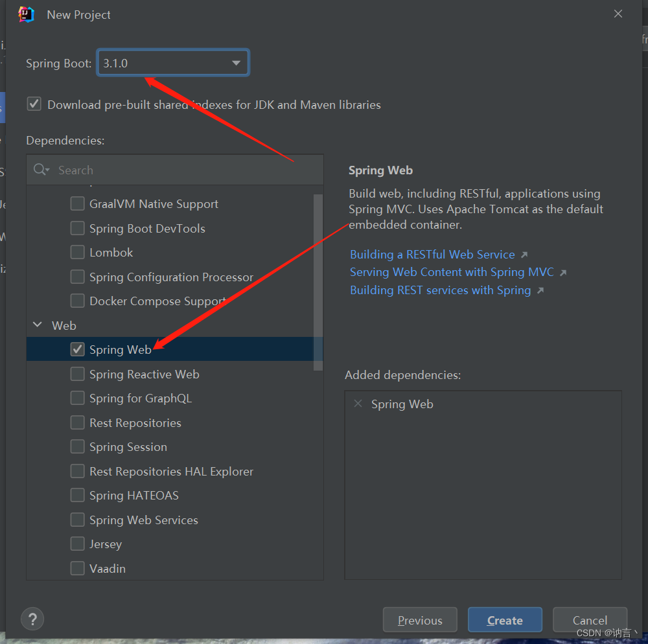The height and width of the screenshot is (644, 648).
Task: Enable GraalVM Native Support checkbox
Action: pos(77,203)
